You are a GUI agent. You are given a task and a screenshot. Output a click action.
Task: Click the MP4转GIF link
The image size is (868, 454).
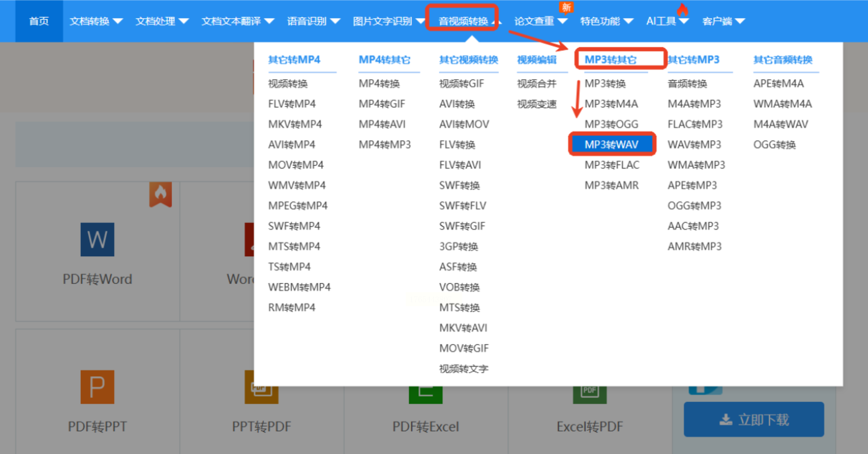[x=382, y=104]
